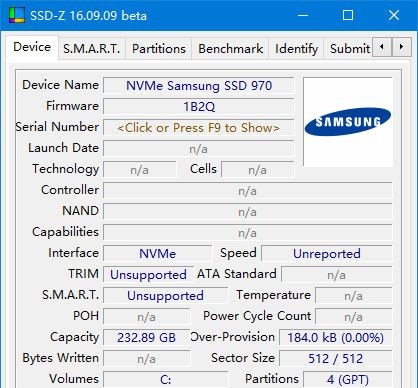This screenshot has width=418, height=388.
Task: Click the Capacity value 232.89 GB
Action: (147, 338)
